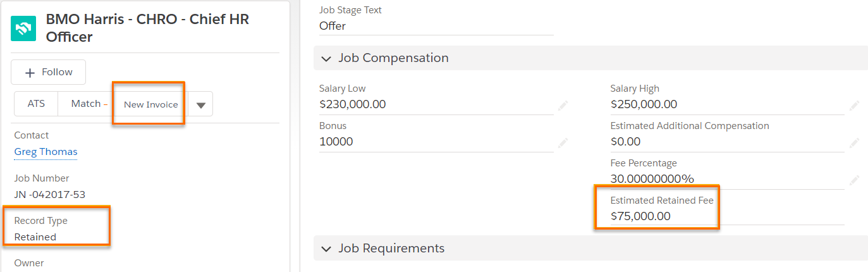This screenshot has width=868, height=272.
Task: Open more actions dropdown arrow
Action: click(x=200, y=104)
